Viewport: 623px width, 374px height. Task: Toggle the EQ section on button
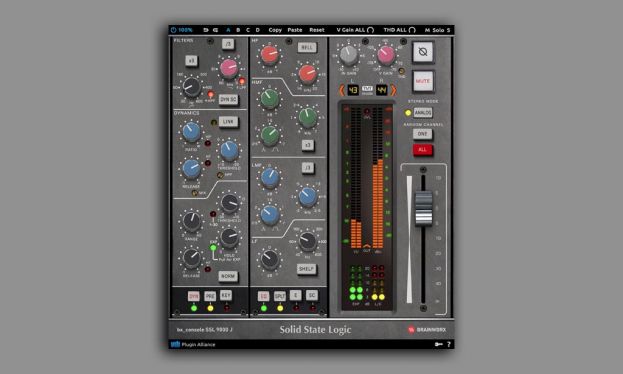[x=263, y=296]
